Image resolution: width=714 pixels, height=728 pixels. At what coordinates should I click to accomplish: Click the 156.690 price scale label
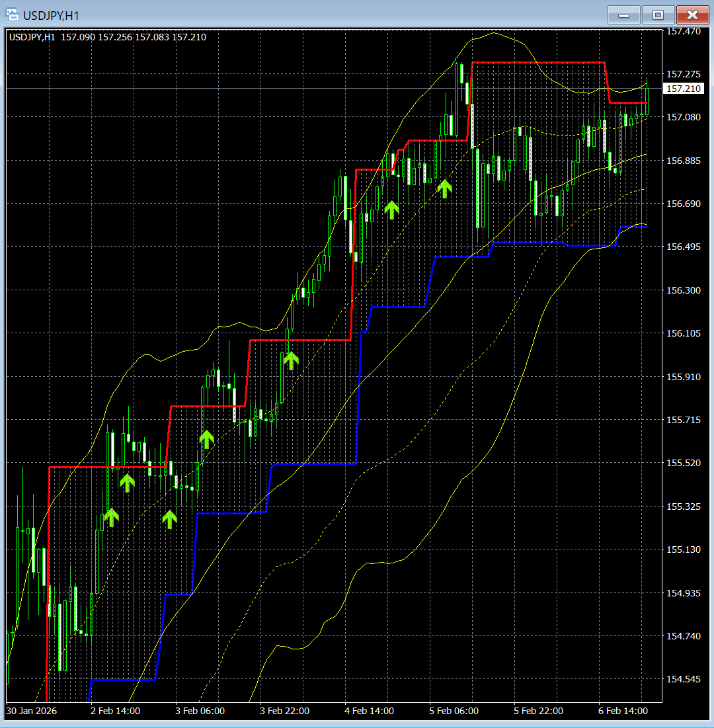tap(684, 204)
